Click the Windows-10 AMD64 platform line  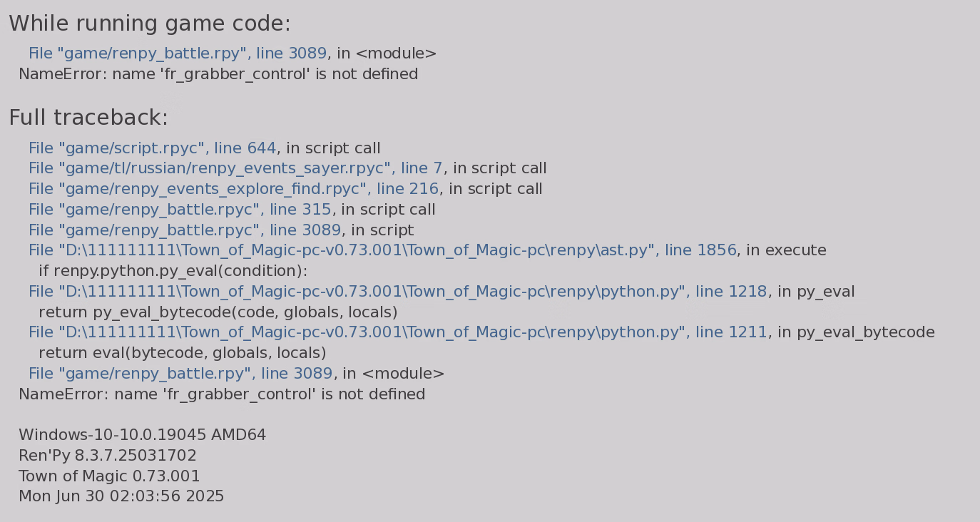(142, 435)
